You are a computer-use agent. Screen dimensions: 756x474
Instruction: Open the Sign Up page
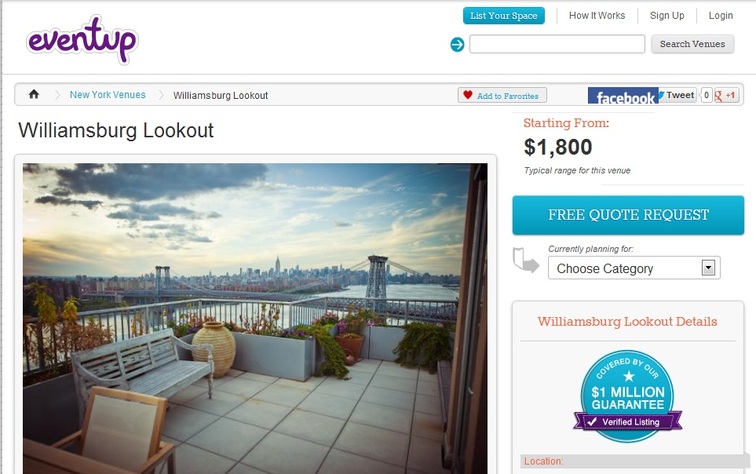click(667, 15)
